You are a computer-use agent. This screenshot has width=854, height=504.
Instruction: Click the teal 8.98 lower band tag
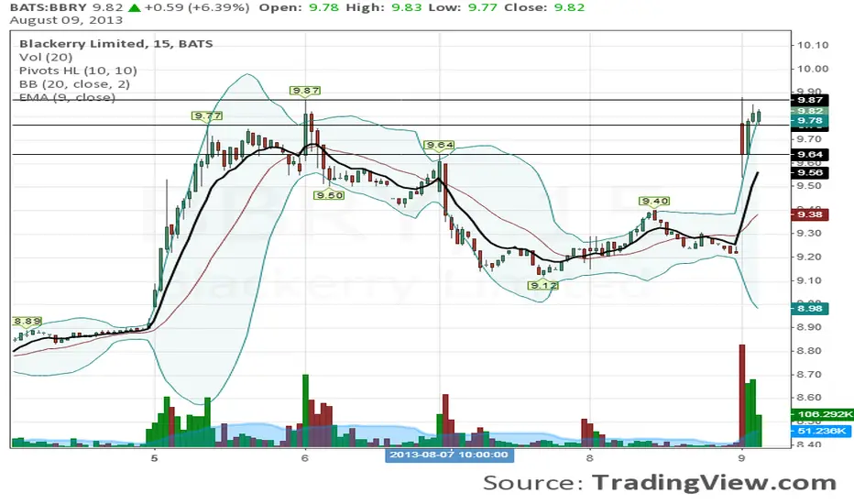[x=810, y=309]
